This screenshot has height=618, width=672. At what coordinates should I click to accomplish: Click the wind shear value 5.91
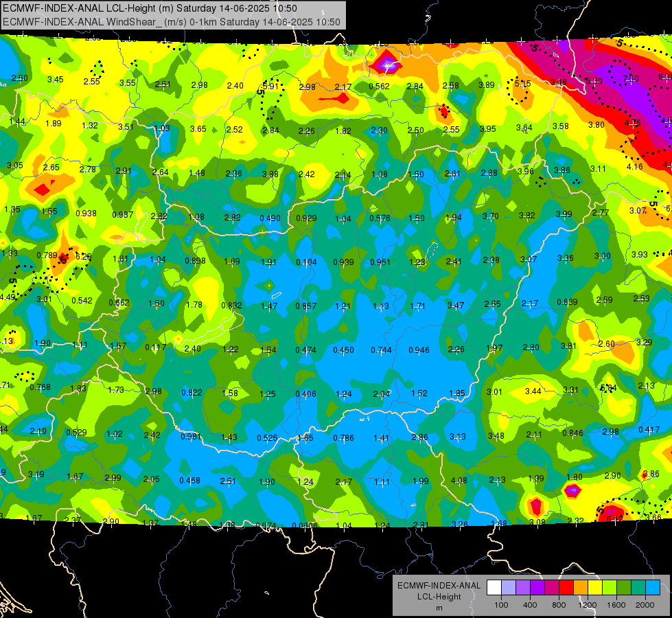(x=270, y=86)
